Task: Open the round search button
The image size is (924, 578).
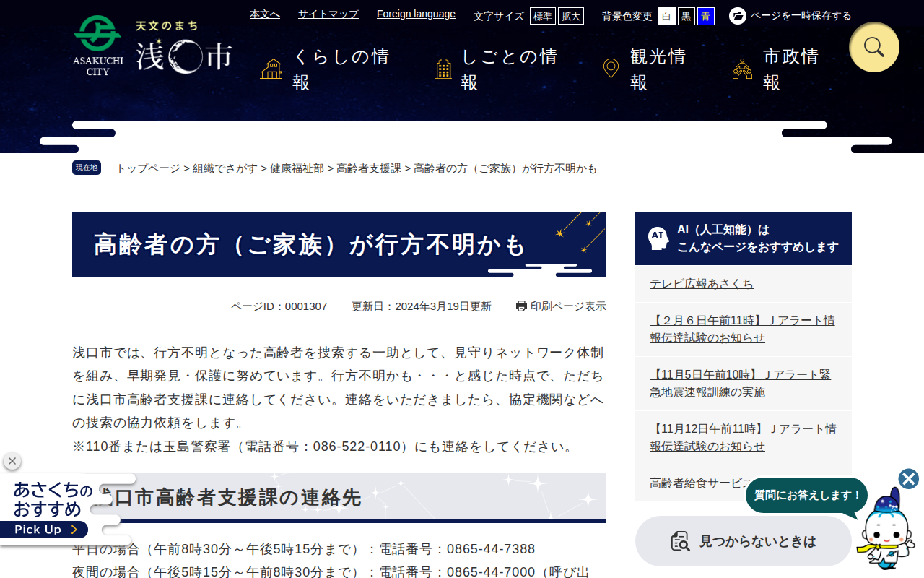Action: tap(874, 47)
